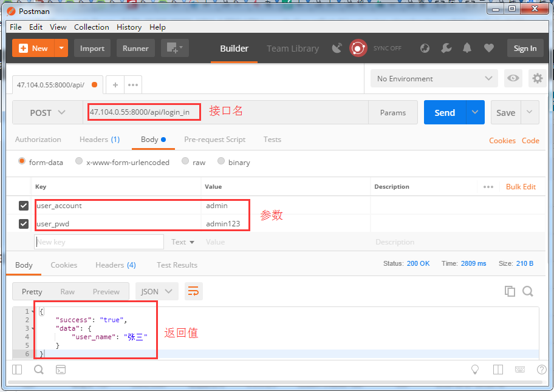Select x-www-form-urlencoded body type
The height and width of the screenshot is (392, 554).
[x=79, y=161]
